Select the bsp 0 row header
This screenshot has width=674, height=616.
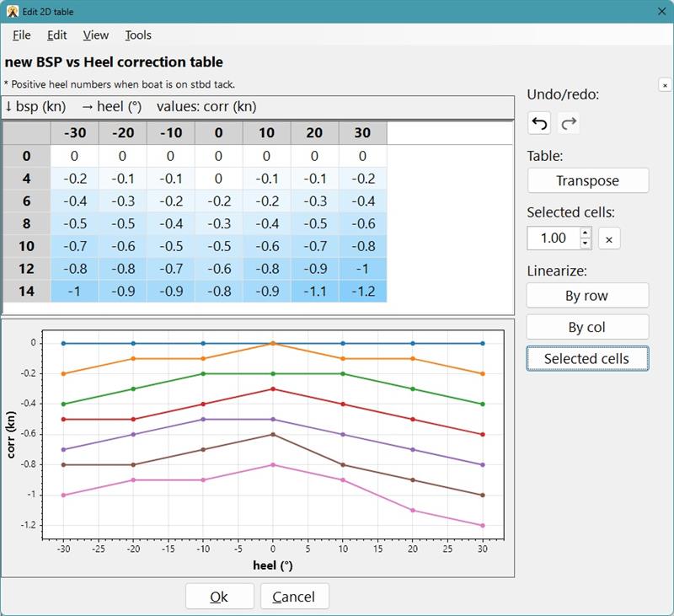tap(27, 156)
